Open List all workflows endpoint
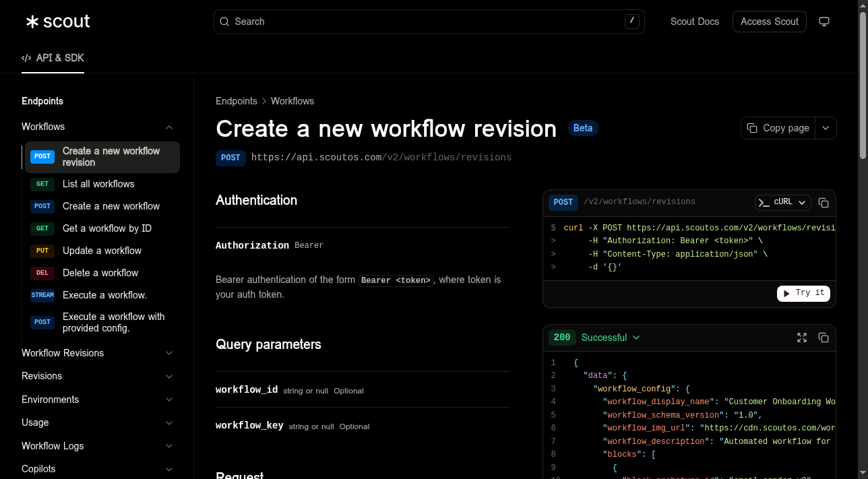Screen dimensions: 868x479 click(102, 184)
